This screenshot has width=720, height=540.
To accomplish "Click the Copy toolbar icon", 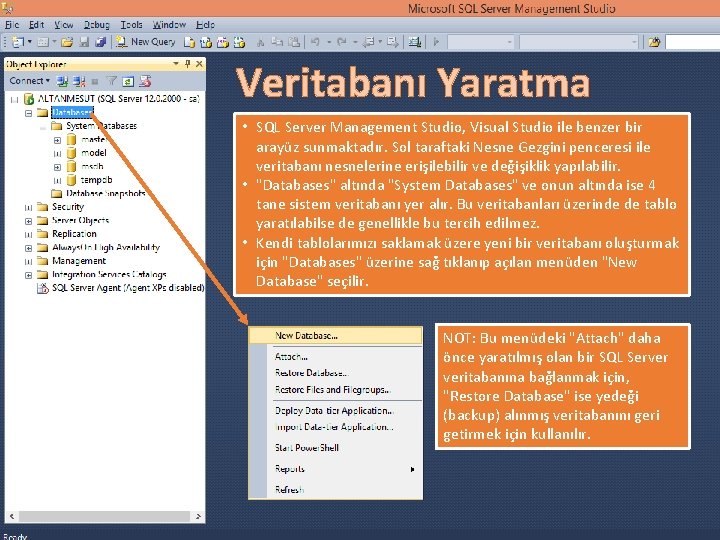I will (277, 42).
